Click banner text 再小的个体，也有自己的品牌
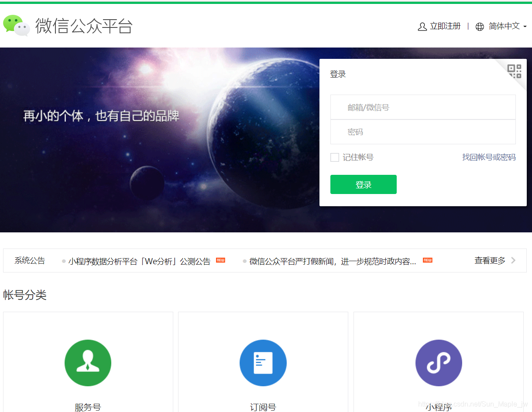 (x=101, y=116)
